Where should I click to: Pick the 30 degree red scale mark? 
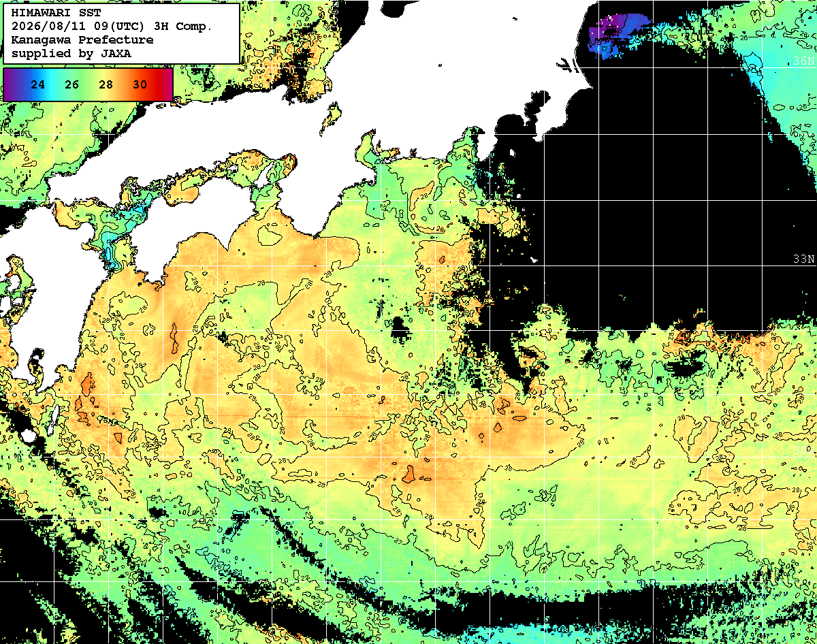point(140,84)
